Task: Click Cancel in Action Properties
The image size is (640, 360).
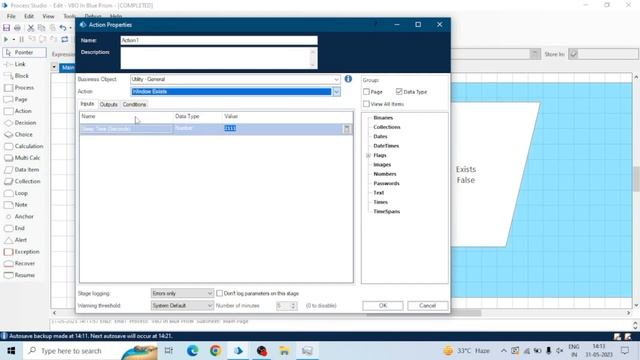Action: pyautogui.click(x=427, y=306)
